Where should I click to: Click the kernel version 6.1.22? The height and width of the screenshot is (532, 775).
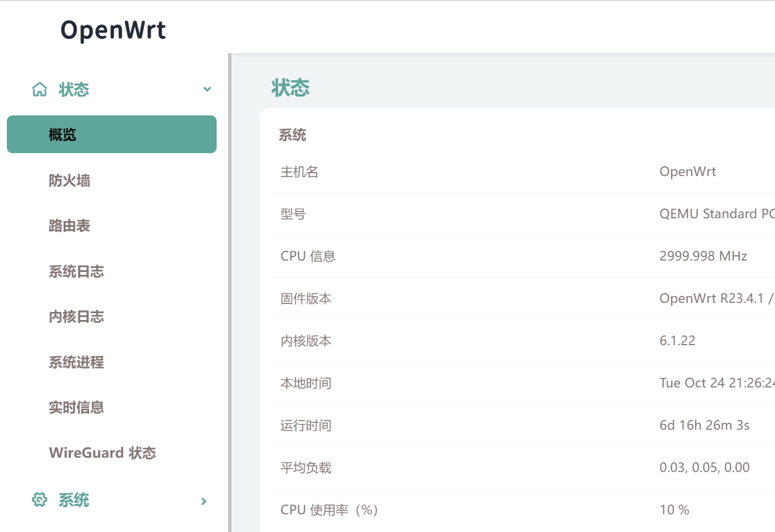[x=677, y=341]
